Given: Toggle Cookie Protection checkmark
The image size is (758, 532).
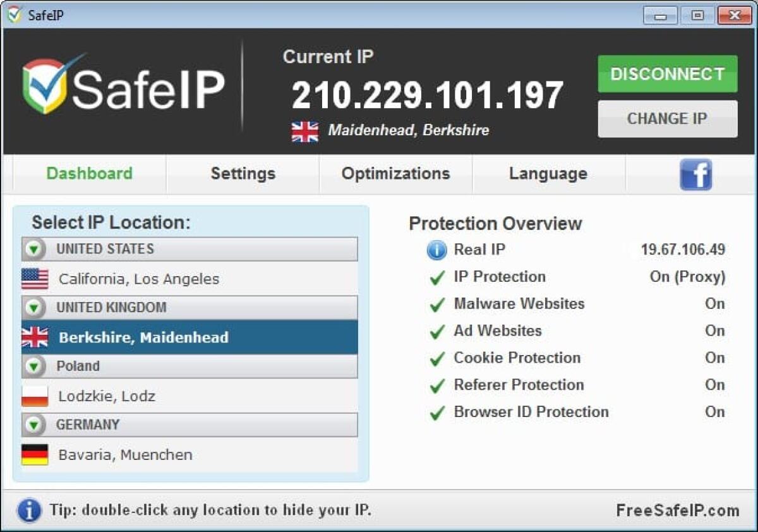Looking at the screenshot, I should click(x=436, y=358).
